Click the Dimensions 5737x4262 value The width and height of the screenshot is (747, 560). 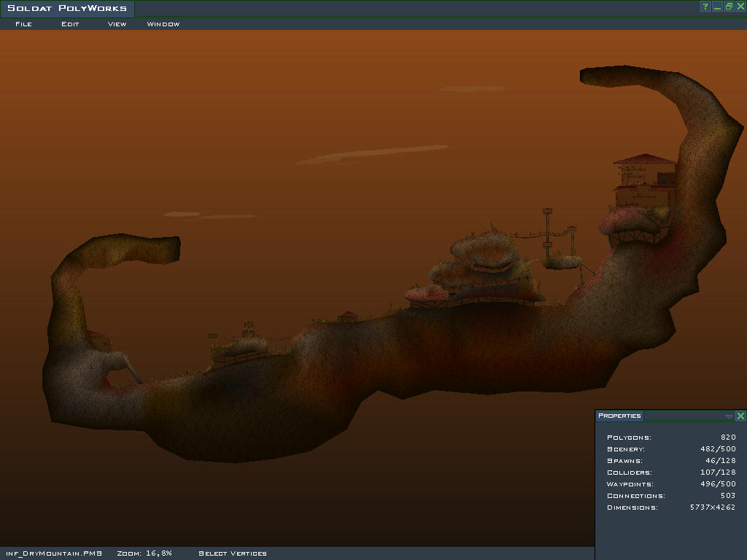pyautogui.click(x=712, y=507)
